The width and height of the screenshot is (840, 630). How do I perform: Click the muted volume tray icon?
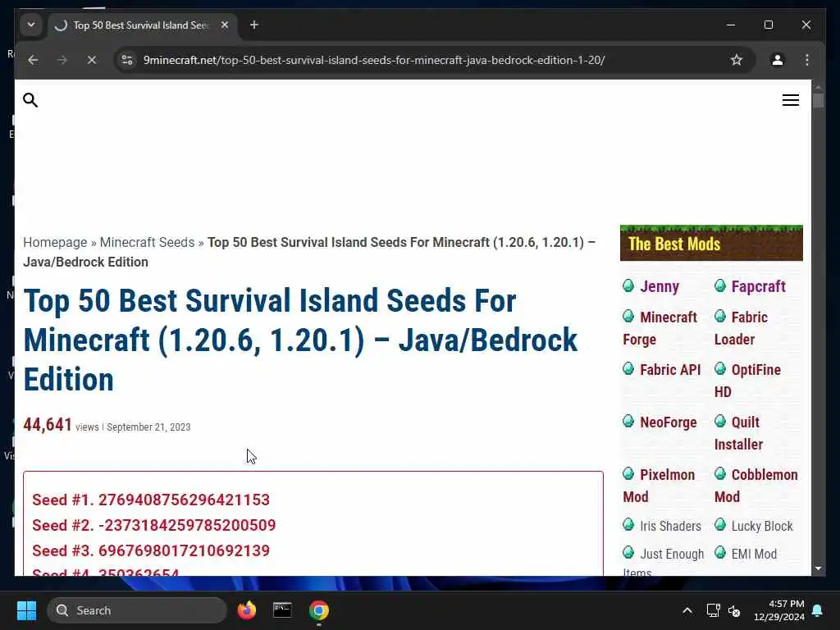(734, 610)
